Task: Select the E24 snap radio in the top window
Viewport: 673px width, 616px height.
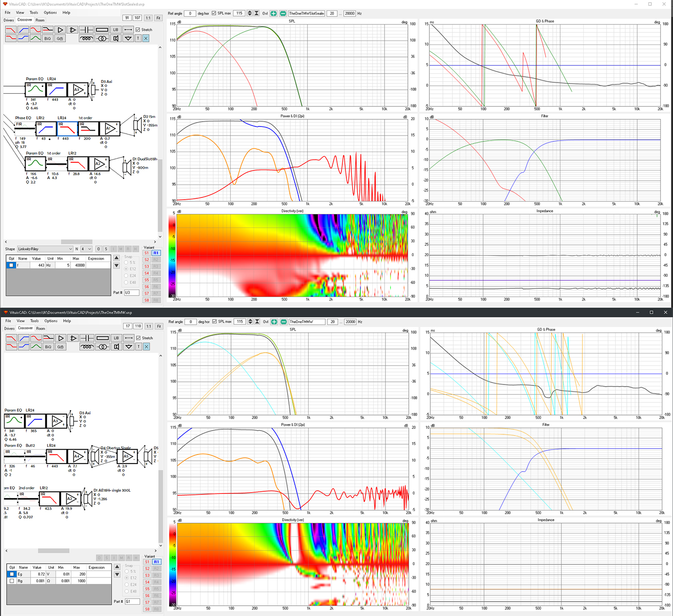Action: click(127, 276)
